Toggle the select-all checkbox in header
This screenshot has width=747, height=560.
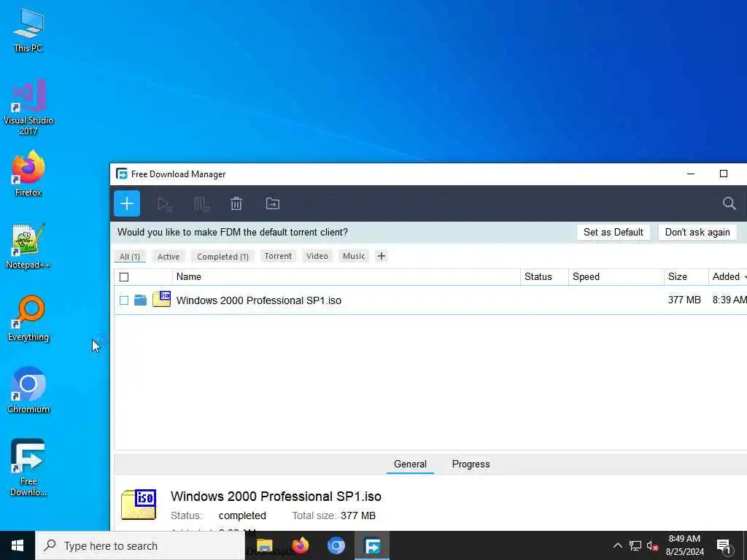tap(124, 277)
